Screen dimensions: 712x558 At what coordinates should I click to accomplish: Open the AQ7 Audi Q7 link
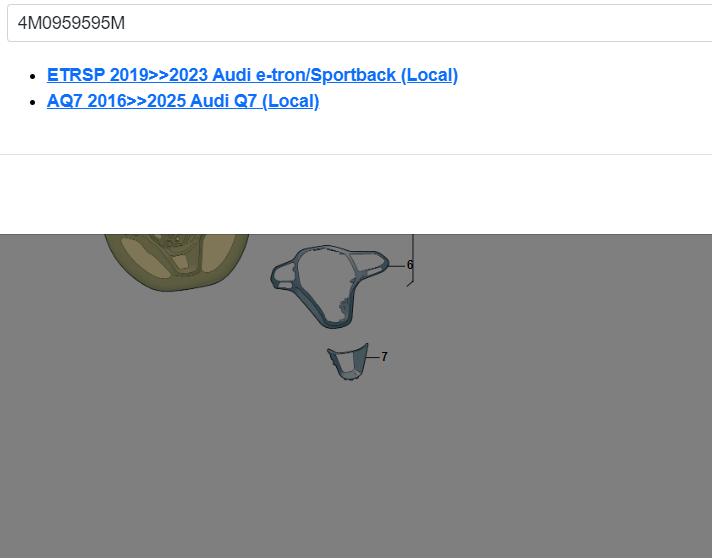coord(183,101)
